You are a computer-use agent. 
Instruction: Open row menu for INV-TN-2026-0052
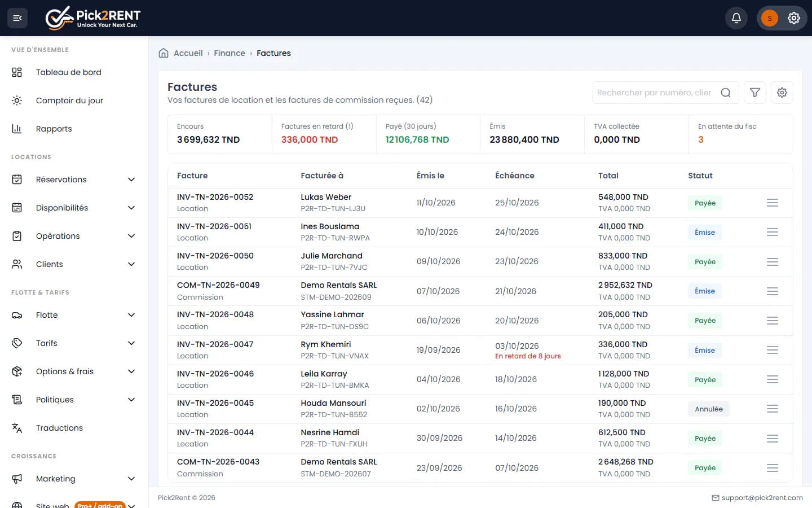(773, 203)
